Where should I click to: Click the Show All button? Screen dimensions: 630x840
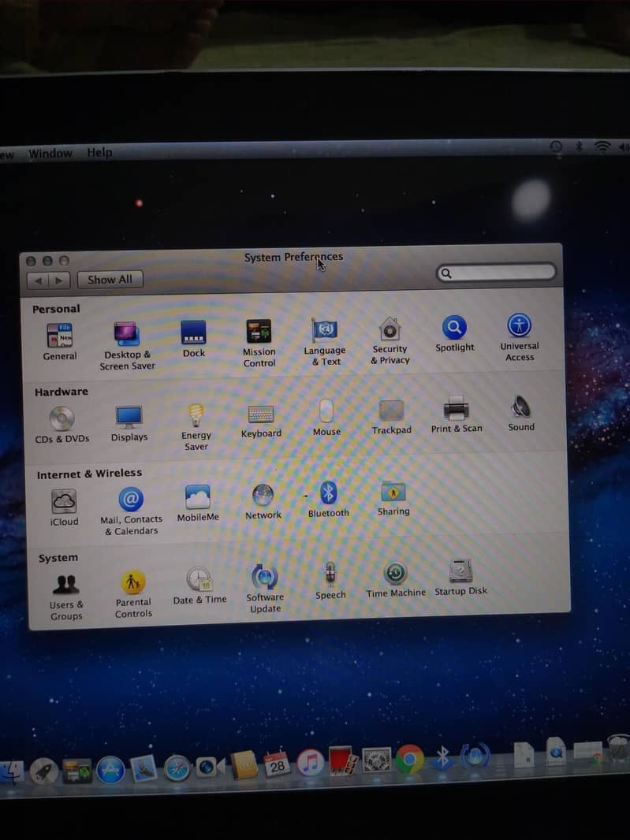[x=110, y=279]
